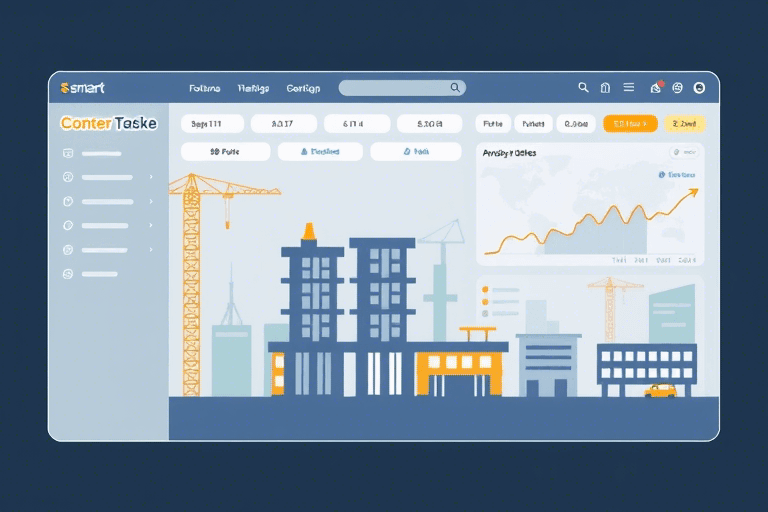Open notifications with the red badge
768x512 pixels.
[656, 88]
